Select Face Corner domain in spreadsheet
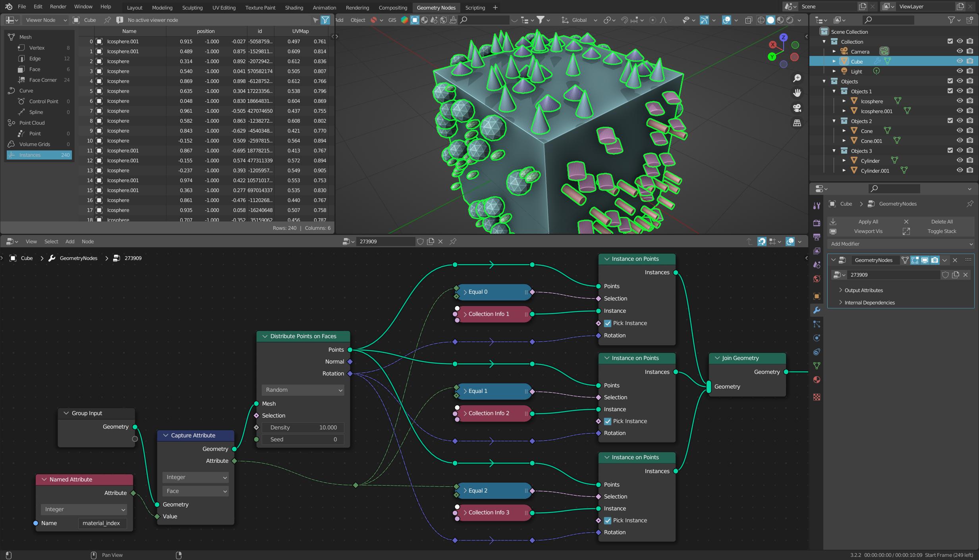The image size is (979, 560). pyautogui.click(x=43, y=80)
